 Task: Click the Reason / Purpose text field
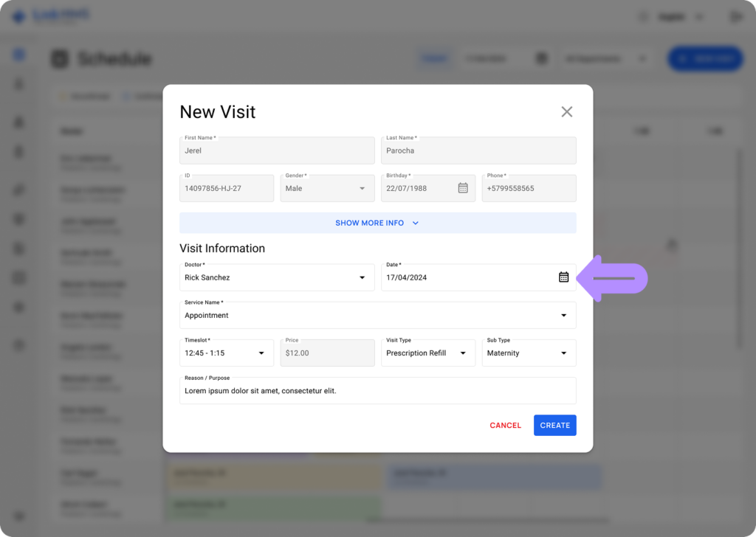pos(377,391)
